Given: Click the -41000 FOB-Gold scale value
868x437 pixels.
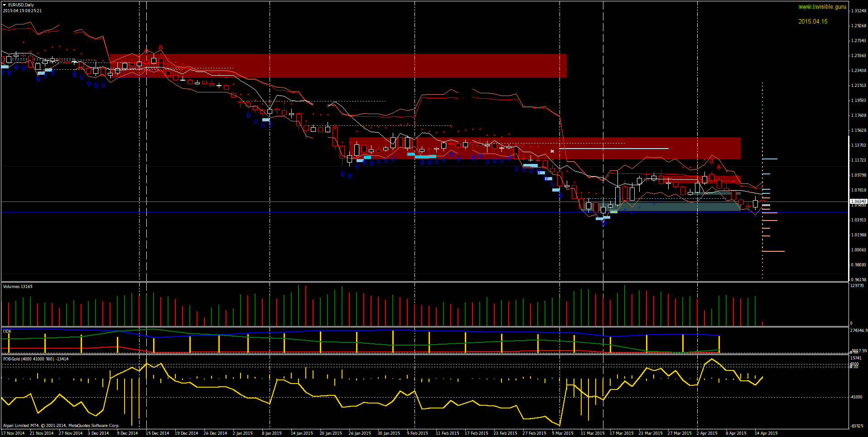Looking at the screenshot, I should click(856, 397).
